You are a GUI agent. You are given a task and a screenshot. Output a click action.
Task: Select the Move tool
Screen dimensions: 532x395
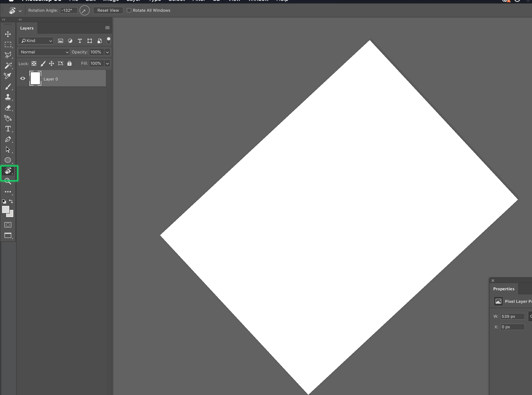coord(8,34)
